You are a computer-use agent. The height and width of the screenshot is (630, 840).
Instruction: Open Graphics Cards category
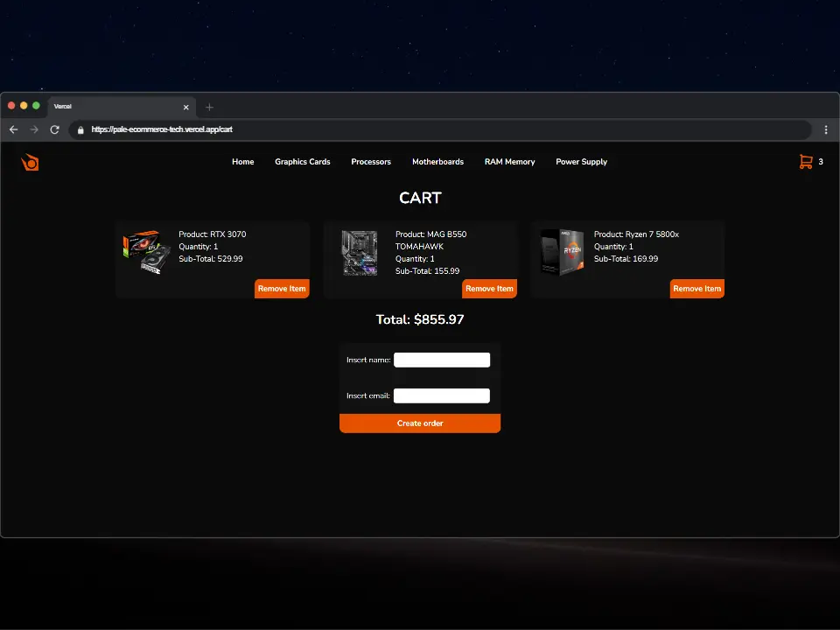303,162
